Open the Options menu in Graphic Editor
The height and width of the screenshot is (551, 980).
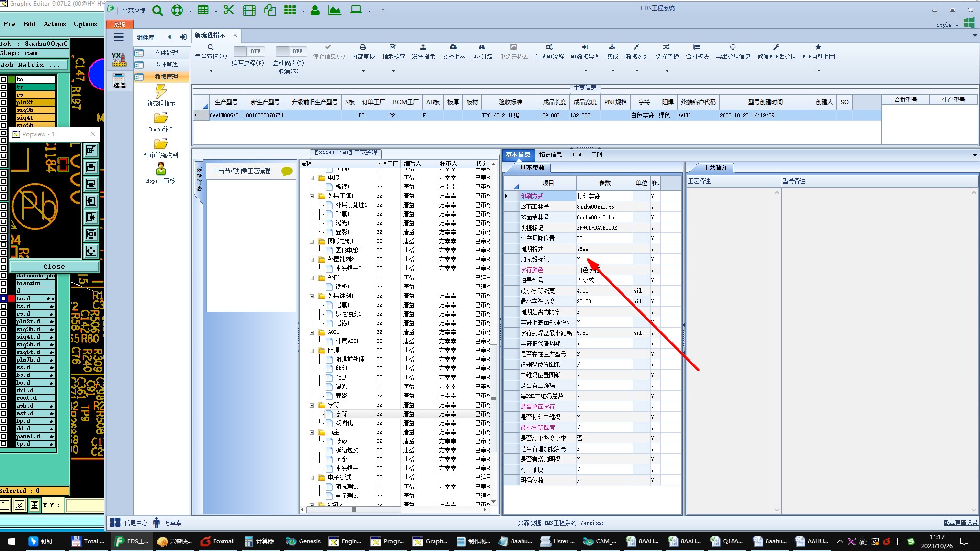click(x=85, y=24)
